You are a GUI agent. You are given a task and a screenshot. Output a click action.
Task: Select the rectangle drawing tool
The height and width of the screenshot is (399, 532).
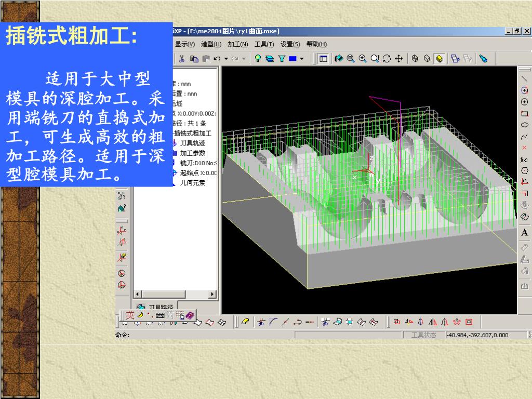(525, 113)
